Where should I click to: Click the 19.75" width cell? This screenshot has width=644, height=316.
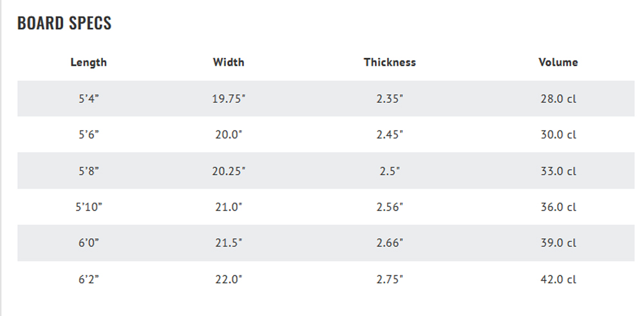click(x=229, y=99)
